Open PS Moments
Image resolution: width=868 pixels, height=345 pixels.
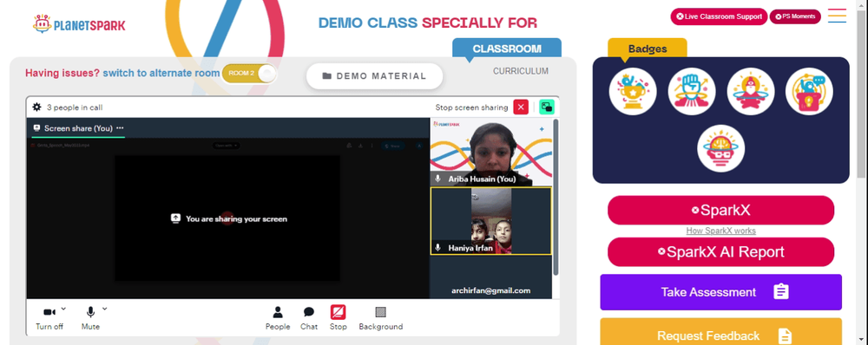pyautogui.click(x=795, y=16)
